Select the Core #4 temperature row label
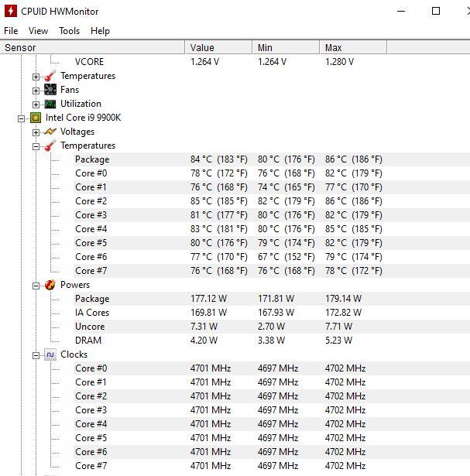This screenshot has width=470, height=476. click(x=91, y=229)
